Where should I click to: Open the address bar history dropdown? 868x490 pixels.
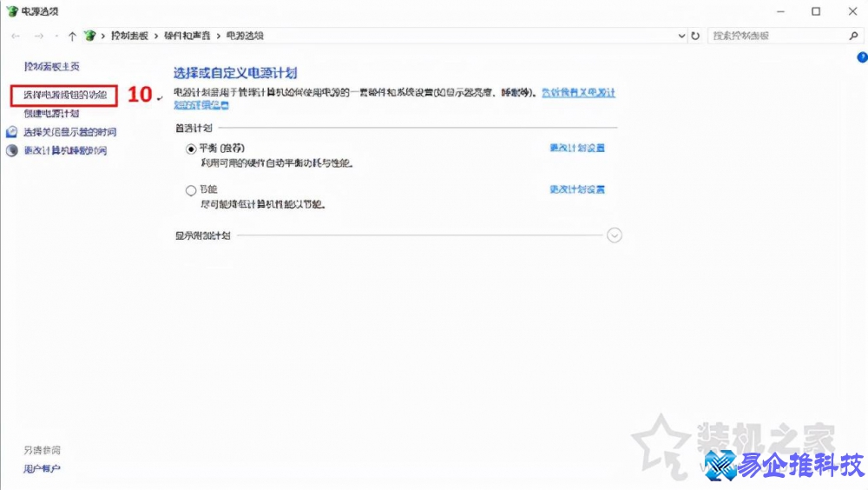click(681, 36)
